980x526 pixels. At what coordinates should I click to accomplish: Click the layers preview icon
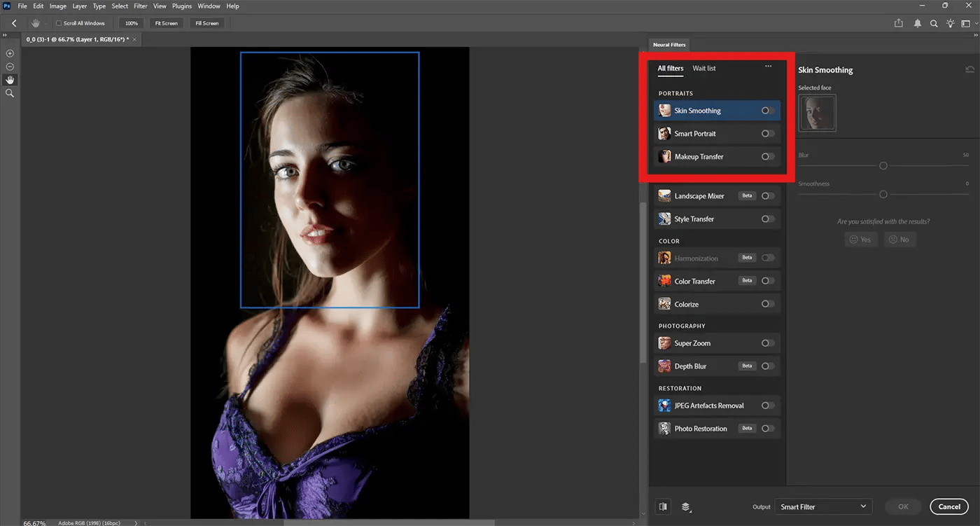(x=686, y=506)
